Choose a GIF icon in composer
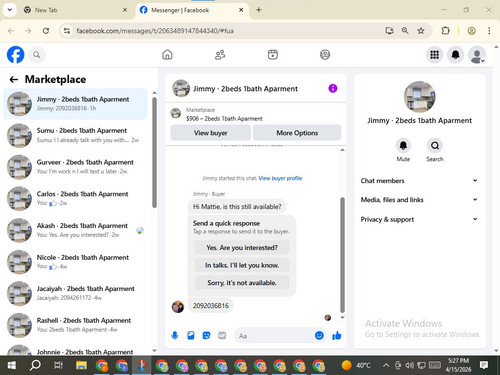The width and height of the screenshot is (500, 375). pos(222,335)
